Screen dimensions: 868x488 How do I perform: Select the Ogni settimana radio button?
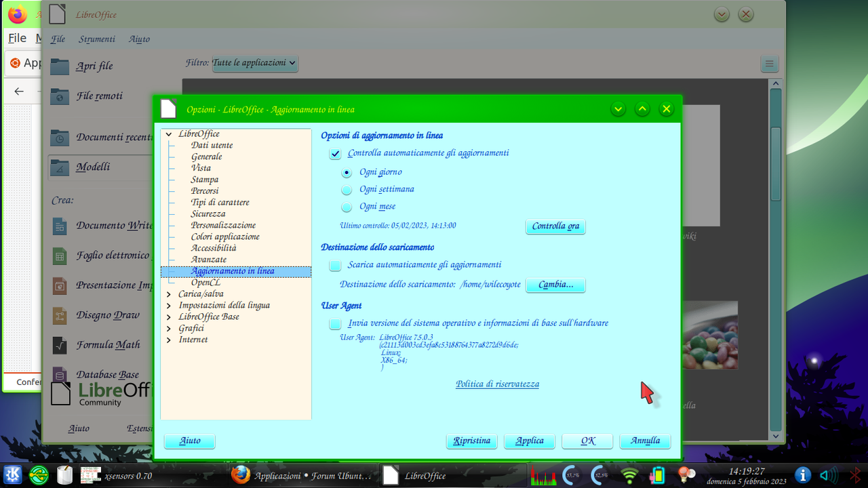[347, 190]
